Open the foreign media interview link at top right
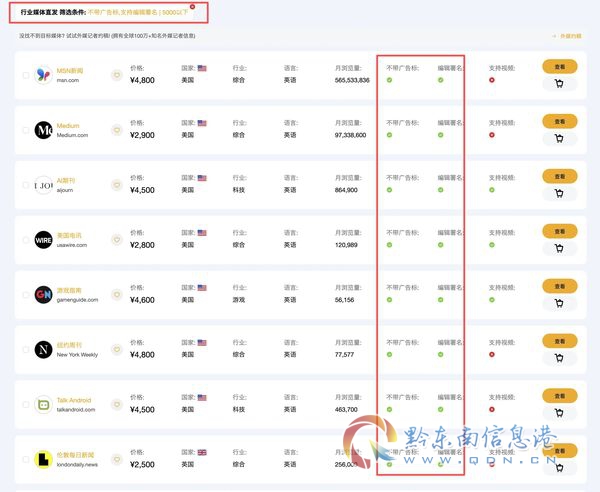 point(567,36)
